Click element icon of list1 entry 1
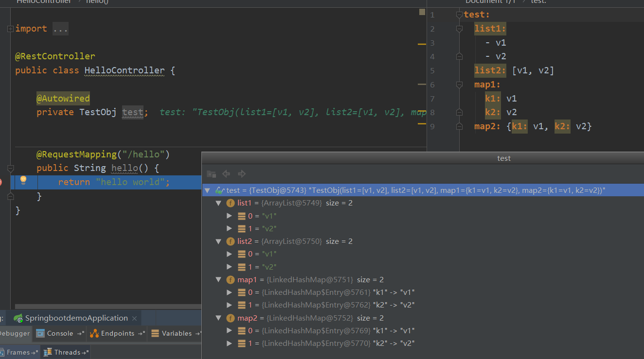Screen dimensions: 644x359 242,228
